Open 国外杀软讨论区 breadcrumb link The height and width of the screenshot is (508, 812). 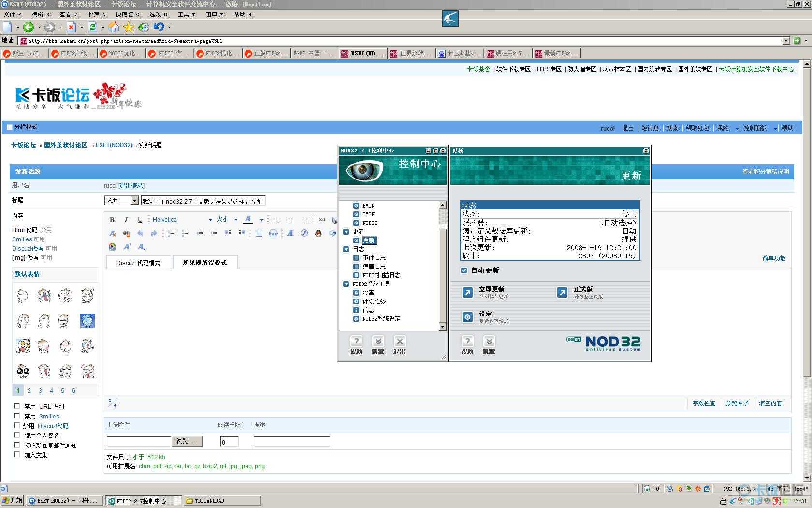click(66, 145)
